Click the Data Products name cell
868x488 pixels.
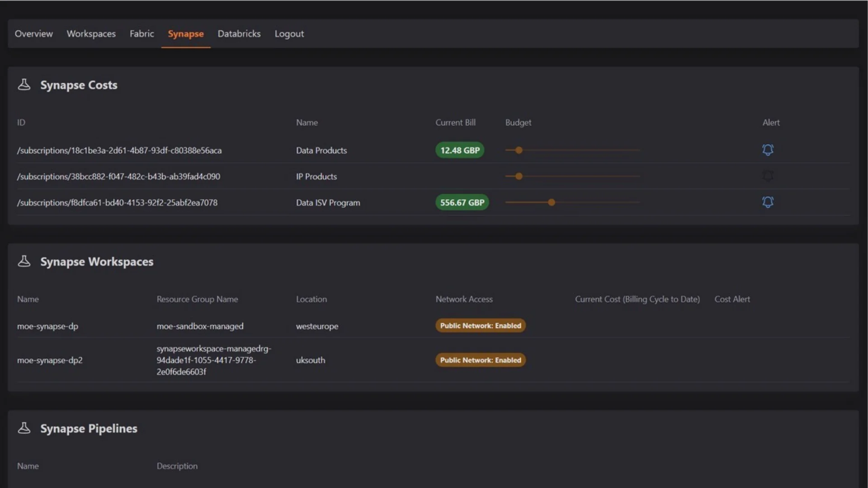tap(321, 150)
